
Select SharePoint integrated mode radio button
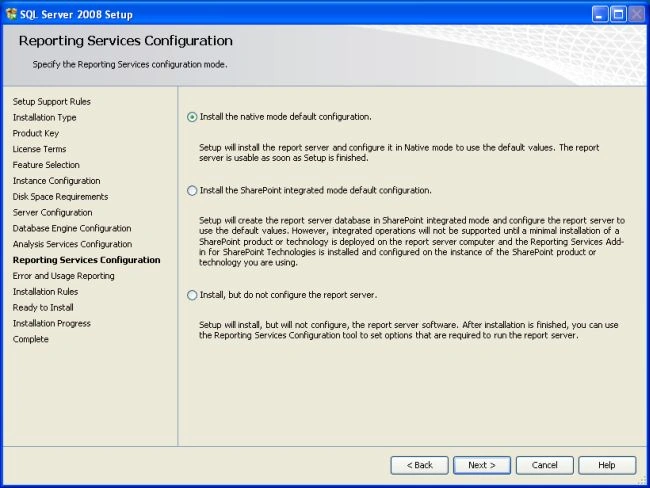(192, 190)
